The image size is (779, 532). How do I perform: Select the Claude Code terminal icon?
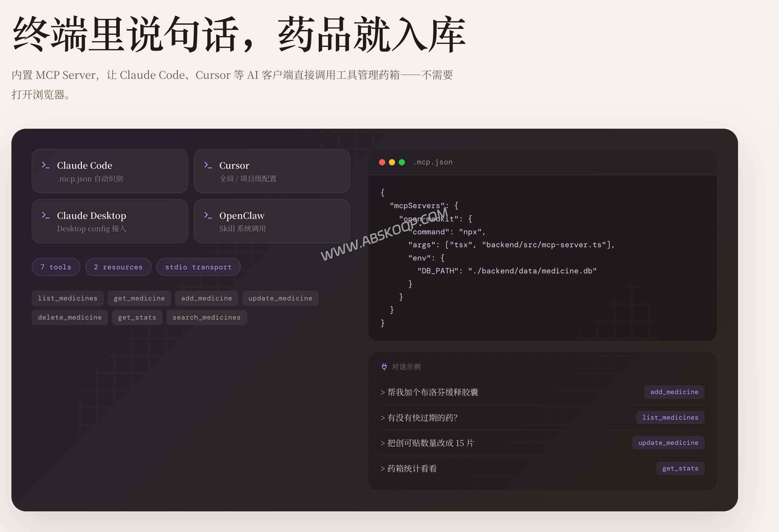click(x=46, y=165)
